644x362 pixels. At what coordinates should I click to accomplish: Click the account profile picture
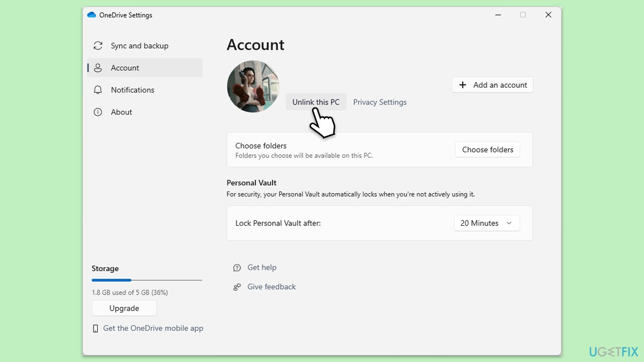pyautogui.click(x=253, y=86)
